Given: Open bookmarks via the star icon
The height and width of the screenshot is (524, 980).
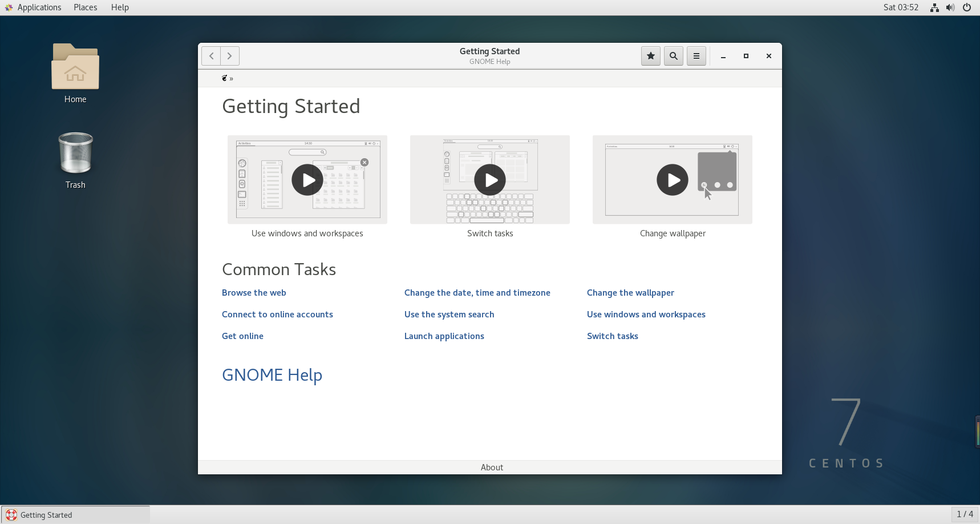Looking at the screenshot, I should [x=651, y=56].
